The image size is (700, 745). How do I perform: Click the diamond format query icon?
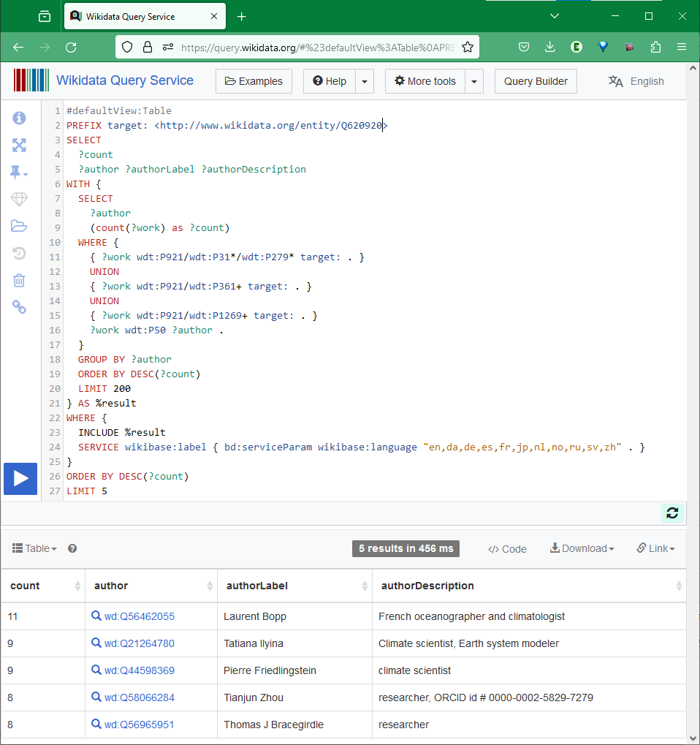19,200
